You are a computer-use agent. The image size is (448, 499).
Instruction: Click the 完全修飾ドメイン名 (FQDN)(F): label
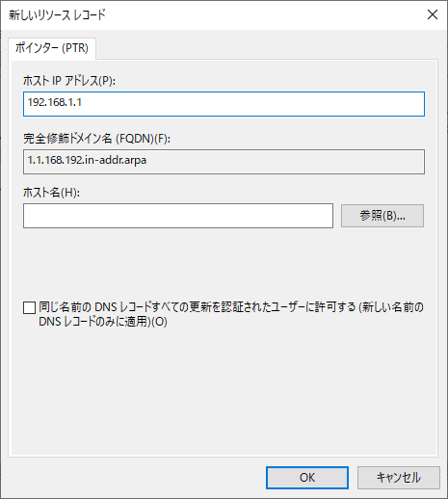pyautogui.click(x=96, y=139)
